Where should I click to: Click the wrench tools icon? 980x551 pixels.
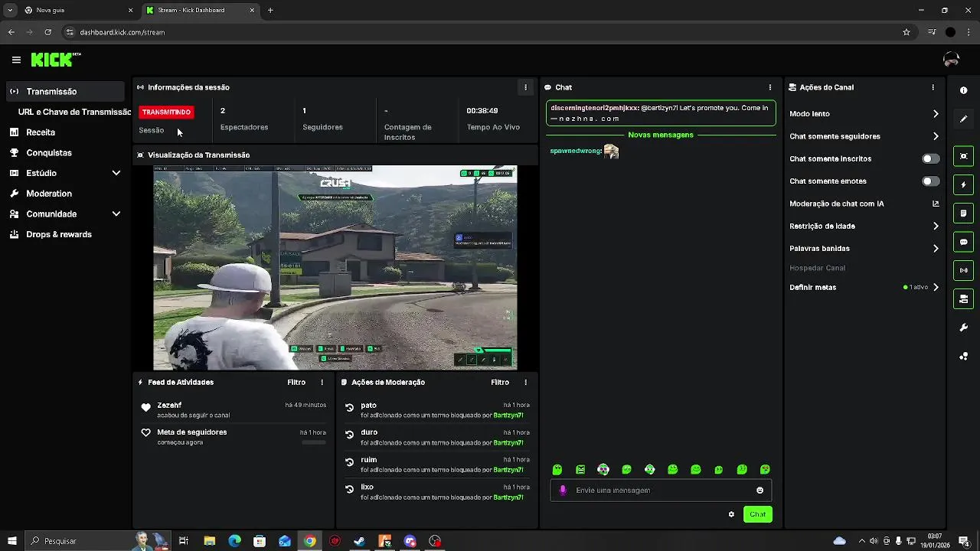[x=963, y=328]
